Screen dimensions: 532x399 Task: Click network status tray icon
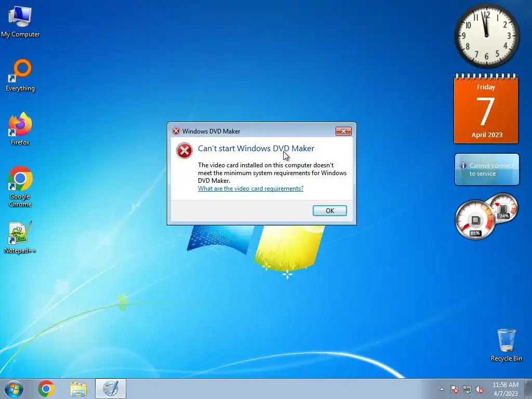coord(467,389)
